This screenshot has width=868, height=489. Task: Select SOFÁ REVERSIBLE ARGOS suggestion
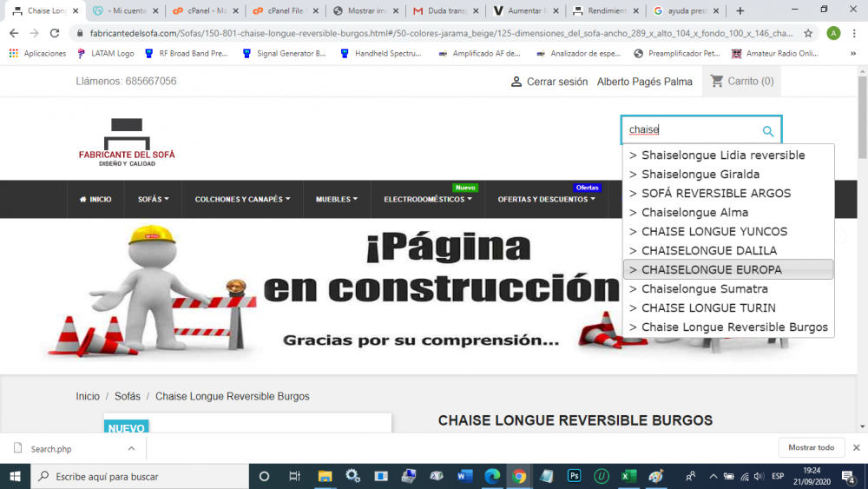point(728,194)
